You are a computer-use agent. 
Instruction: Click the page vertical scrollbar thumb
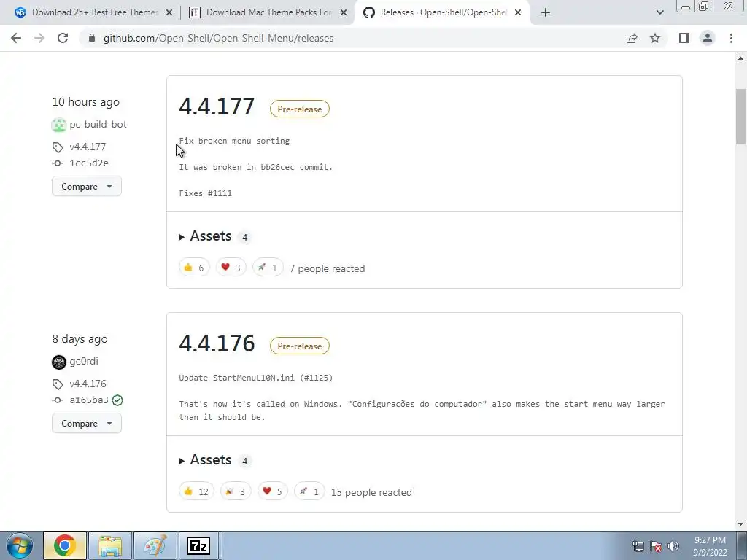coord(740,117)
